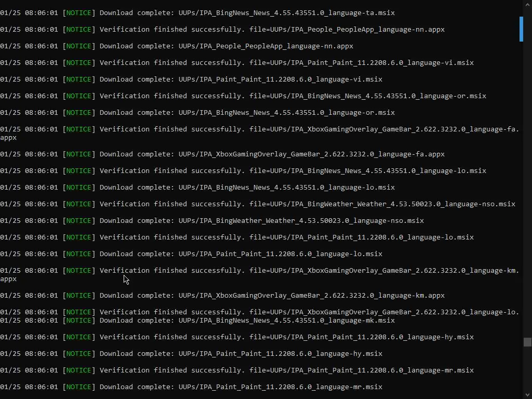Select the Verification line for BingNews language-or.msix
532x399 pixels.
(x=243, y=96)
